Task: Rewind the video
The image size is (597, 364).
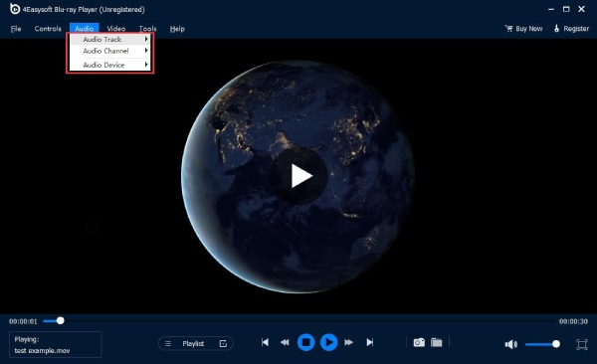Action: (285, 342)
